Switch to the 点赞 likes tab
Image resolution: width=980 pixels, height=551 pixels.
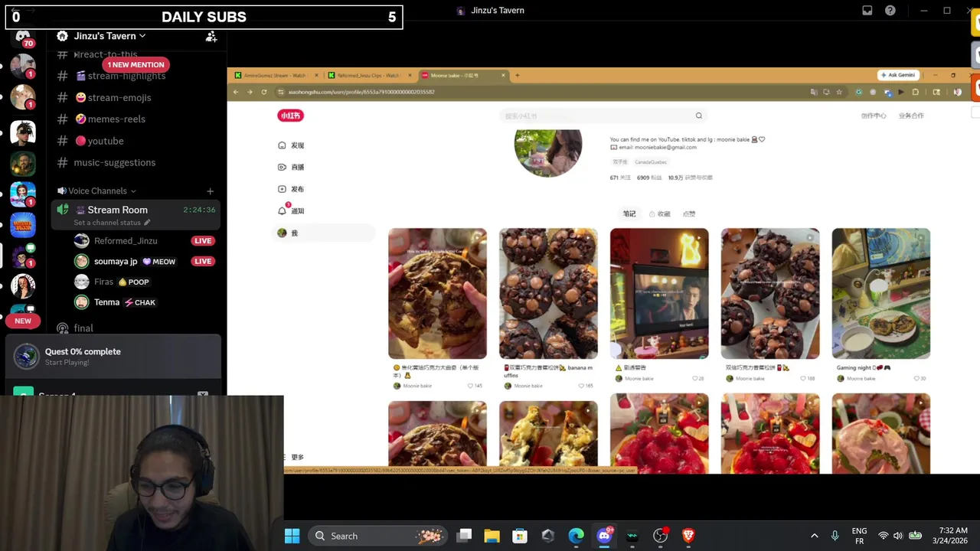tap(689, 214)
